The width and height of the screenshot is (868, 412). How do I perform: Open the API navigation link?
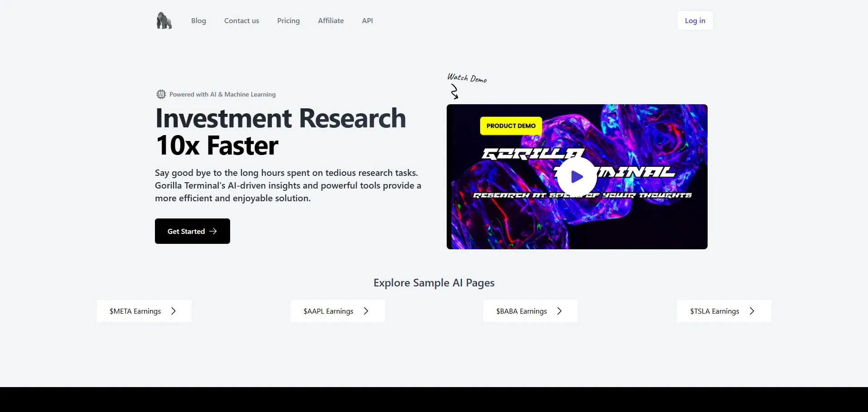[x=367, y=21]
